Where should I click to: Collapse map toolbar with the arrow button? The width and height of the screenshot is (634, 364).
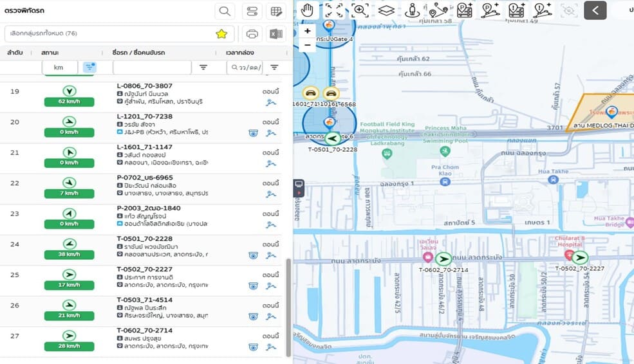click(595, 10)
